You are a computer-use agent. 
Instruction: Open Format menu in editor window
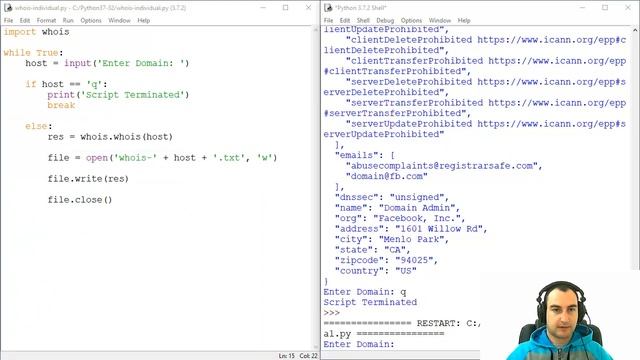pos(46,20)
